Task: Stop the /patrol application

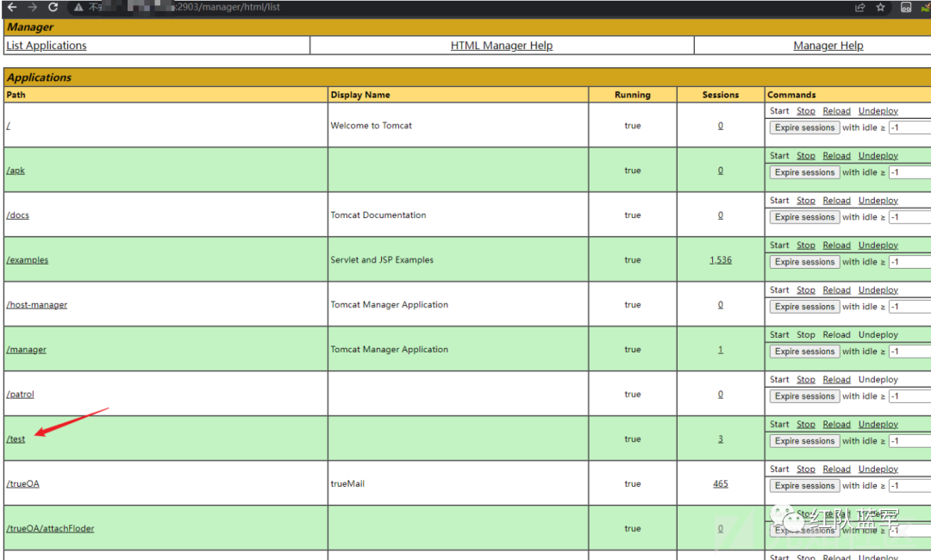Action: coord(806,380)
